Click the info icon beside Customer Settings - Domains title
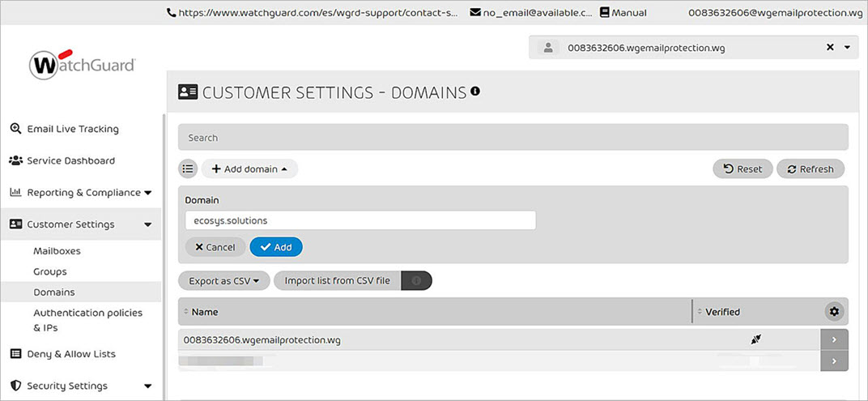The width and height of the screenshot is (868, 401). tap(475, 92)
